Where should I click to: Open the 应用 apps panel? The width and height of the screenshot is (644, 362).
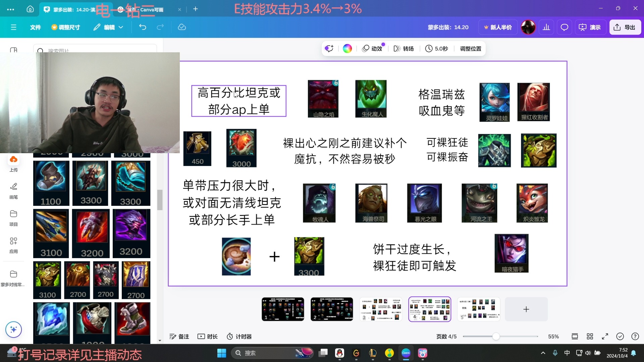(13, 245)
